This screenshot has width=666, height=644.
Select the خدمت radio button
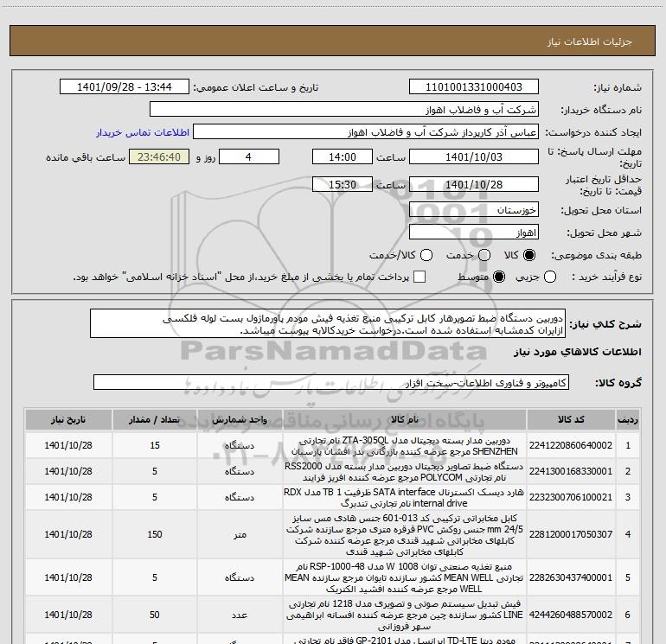pos(484,255)
